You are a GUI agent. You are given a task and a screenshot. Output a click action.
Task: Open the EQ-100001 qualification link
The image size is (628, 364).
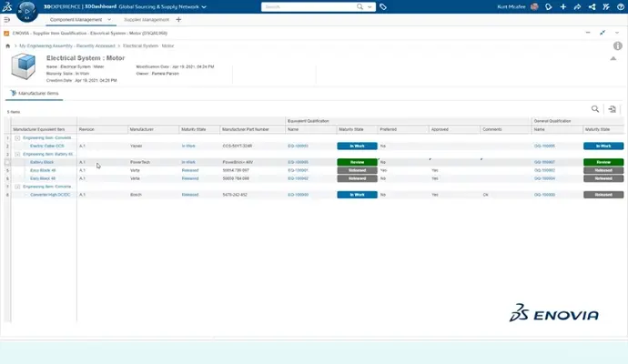coord(298,170)
